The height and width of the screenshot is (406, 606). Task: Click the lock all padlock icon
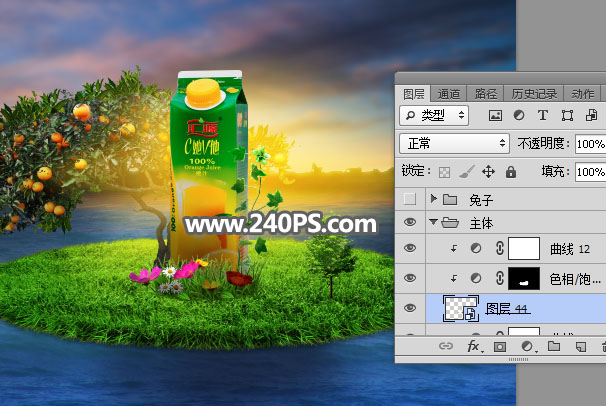[x=511, y=171]
